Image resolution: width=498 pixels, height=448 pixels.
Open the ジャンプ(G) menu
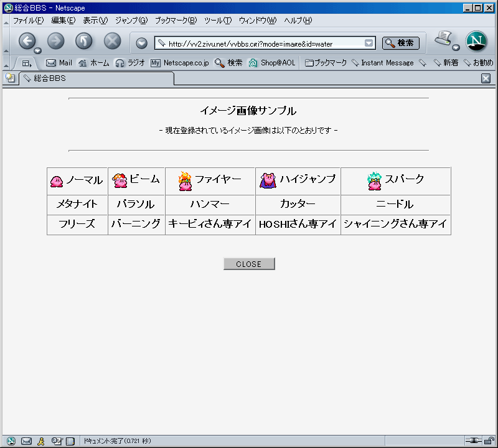tap(131, 21)
